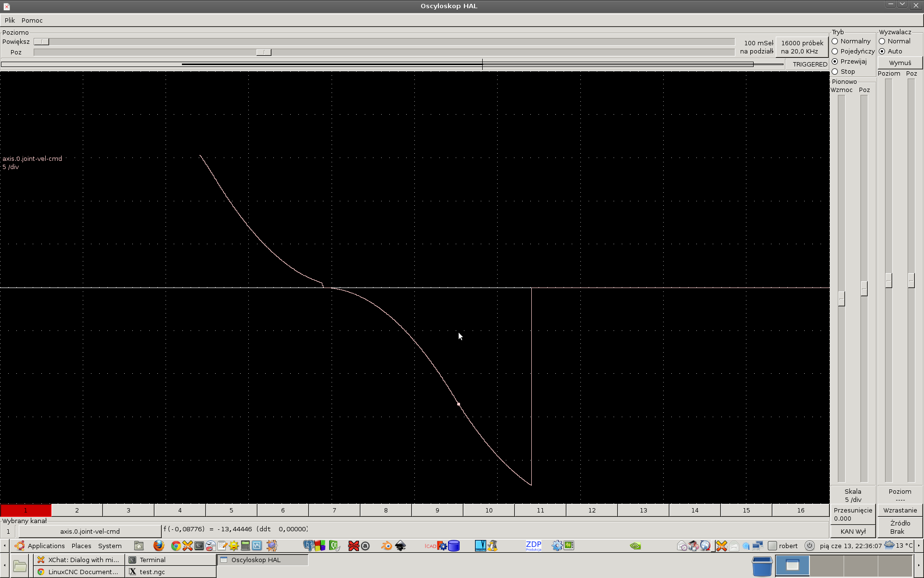
Task: Launch Firefox from the panel
Action: 158,545
